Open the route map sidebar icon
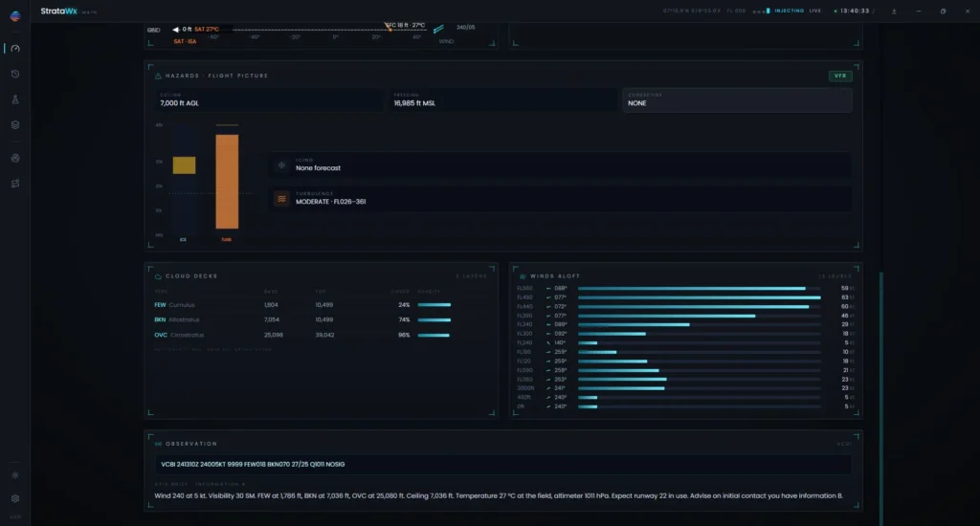This screenshot has height=526, width=980. pos(15,184)
